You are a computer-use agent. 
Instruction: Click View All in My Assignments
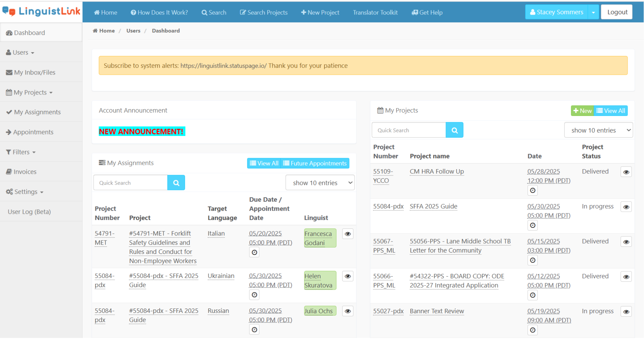point(264,163)
